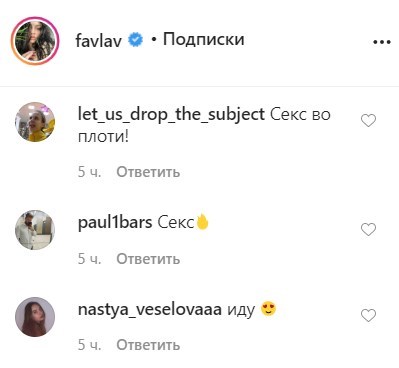The width and height of the screenshot is (399, 368).
Task: Like the comment by let_us_drop_the_subject
Action: pos(368,120)
